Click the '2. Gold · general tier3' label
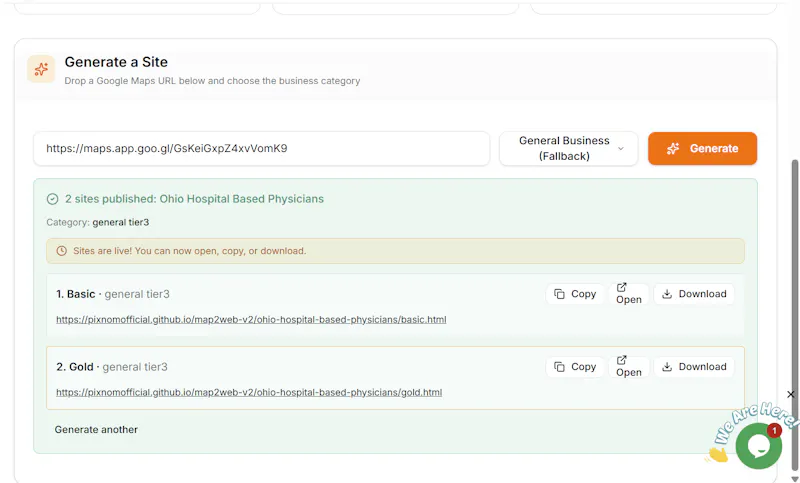 [112, 367]
